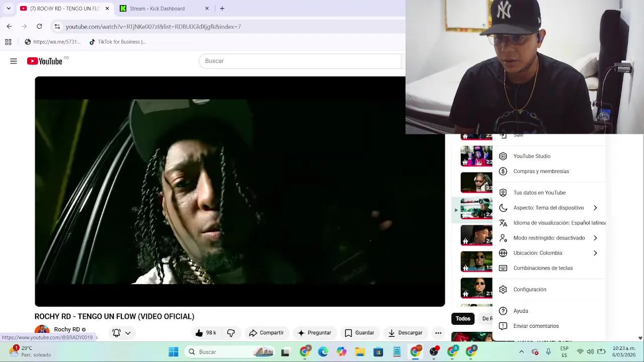Dislike the video with thumbs down
Screen dimensions: 644x362
[x=231, y=333]
